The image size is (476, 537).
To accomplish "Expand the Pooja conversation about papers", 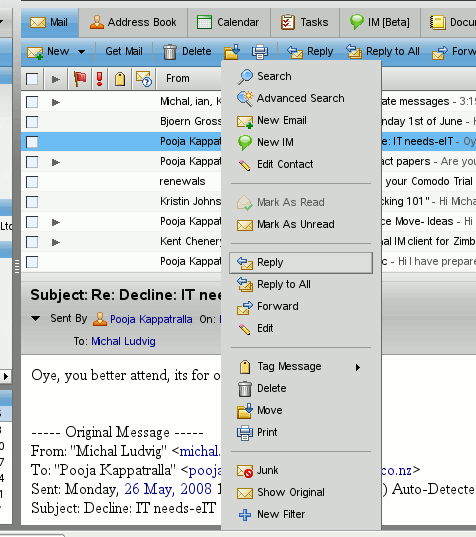I will 56,162.
